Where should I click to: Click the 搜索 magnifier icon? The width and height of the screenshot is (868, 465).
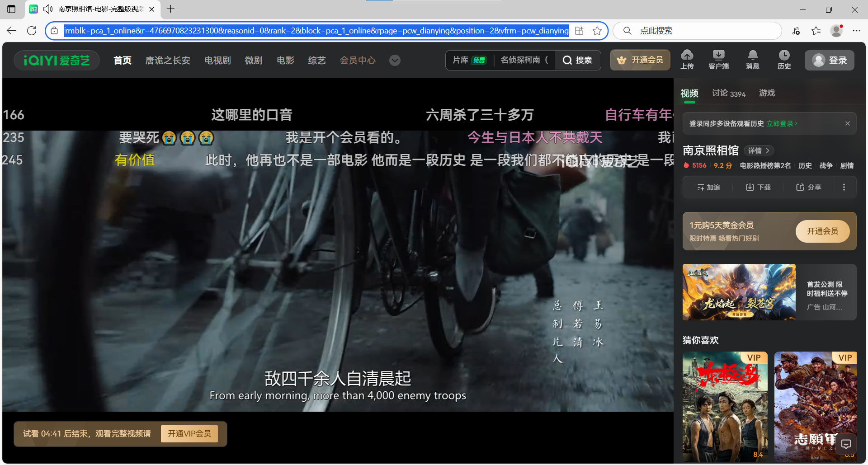568,60
